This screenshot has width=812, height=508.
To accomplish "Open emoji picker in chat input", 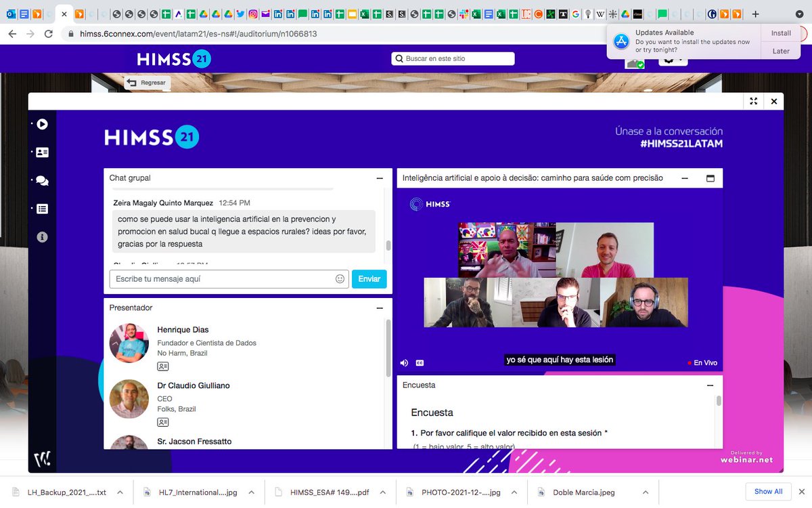I will pos(340,279).
